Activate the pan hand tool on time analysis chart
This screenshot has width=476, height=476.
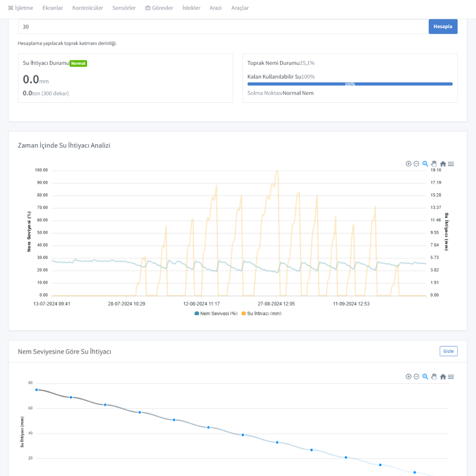434,164
